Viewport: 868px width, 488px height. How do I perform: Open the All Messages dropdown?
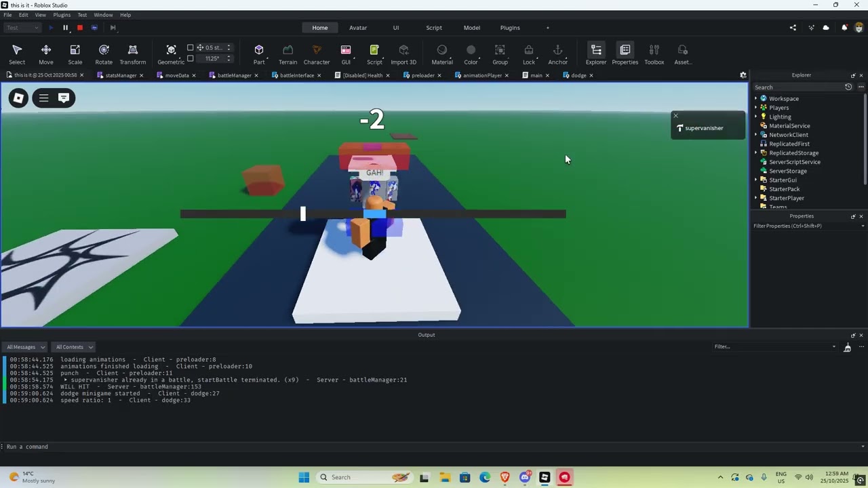pos(25,347)
